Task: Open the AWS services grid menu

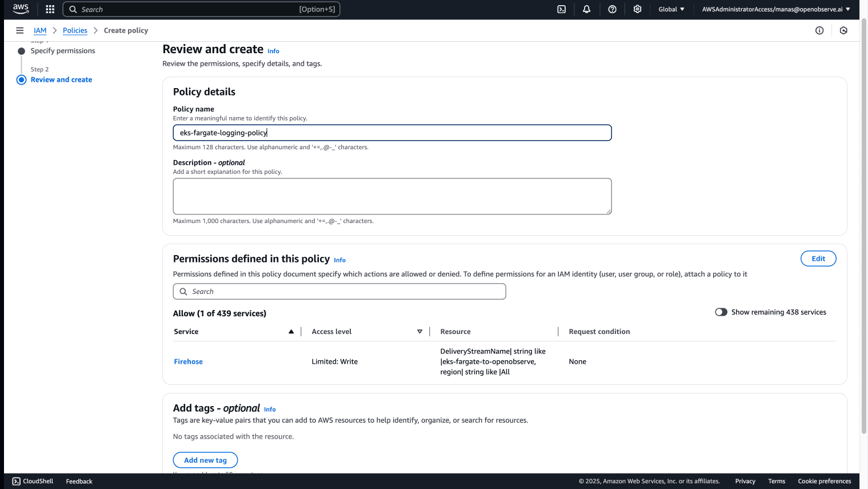Action: 50,9
